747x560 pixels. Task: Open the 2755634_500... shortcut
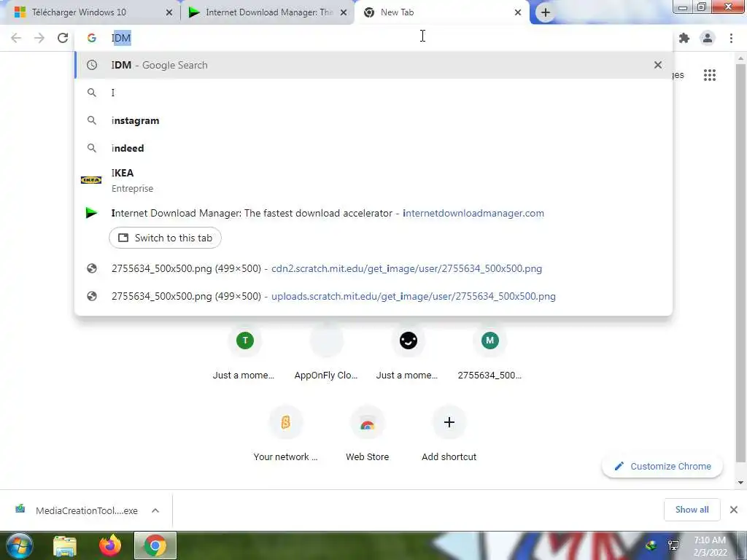[489, 351]
